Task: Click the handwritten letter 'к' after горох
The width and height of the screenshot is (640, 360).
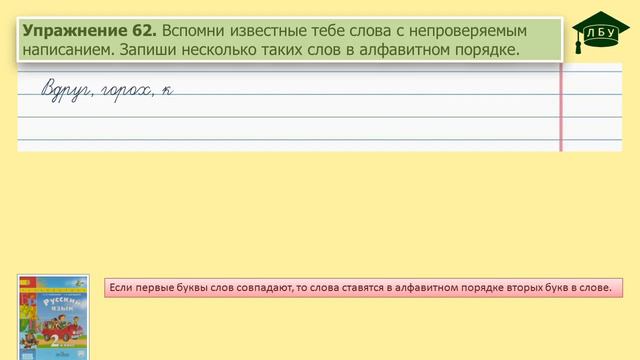Action: click(167, 90)
